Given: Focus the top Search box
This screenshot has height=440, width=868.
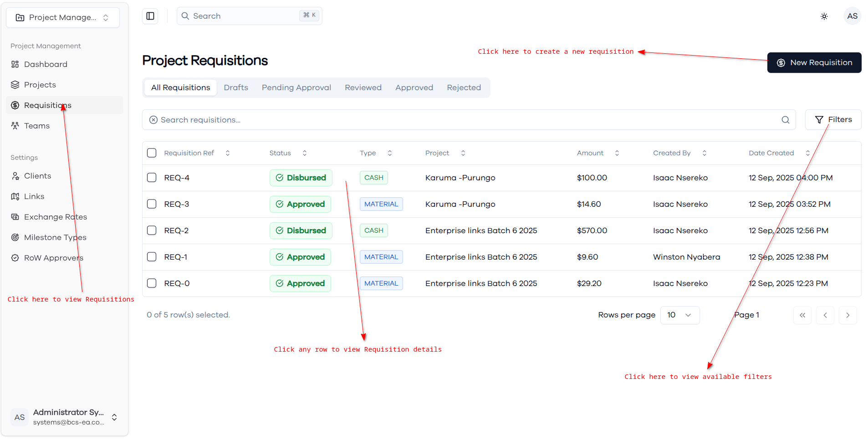Looking at the screenshot, I should (x=249, y=16).
